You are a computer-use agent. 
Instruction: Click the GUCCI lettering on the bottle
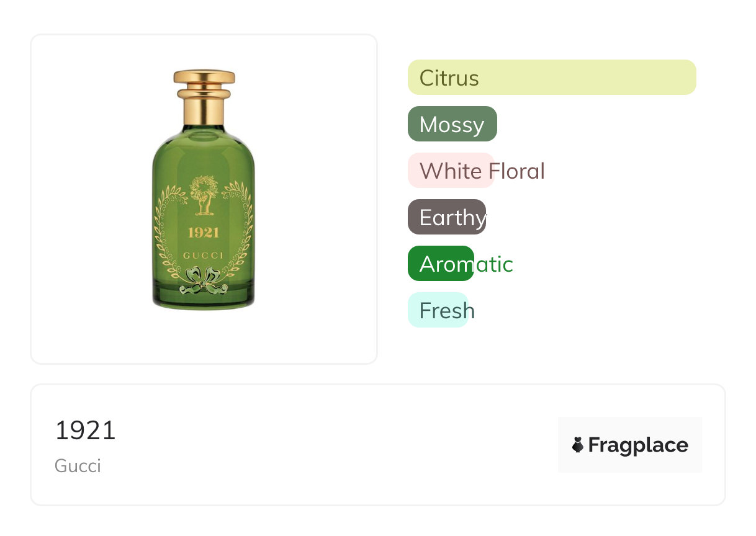tap(204, 256)
